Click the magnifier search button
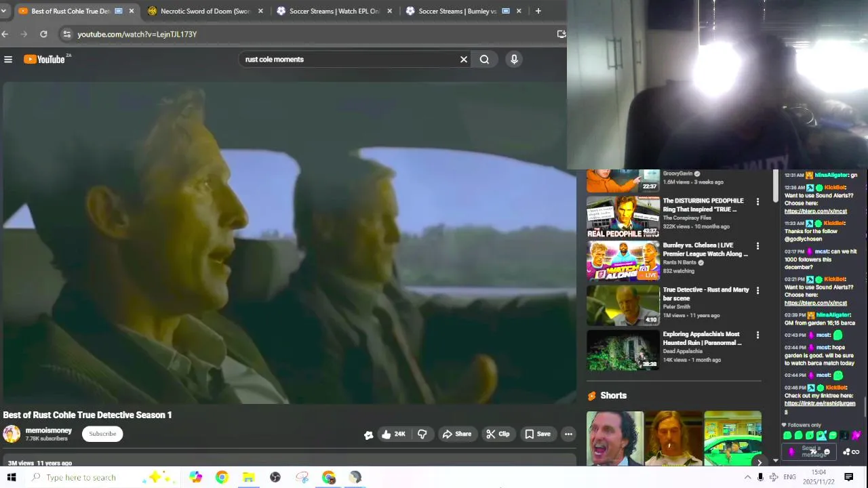The height and width of the screenshot is (488, 868). pyautogui.click(x=484, y=60)
